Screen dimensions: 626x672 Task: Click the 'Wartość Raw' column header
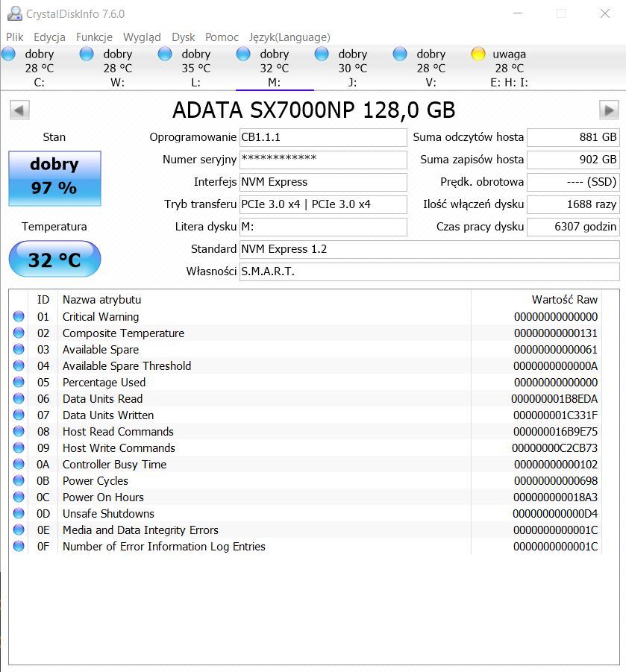pos(565,300)
